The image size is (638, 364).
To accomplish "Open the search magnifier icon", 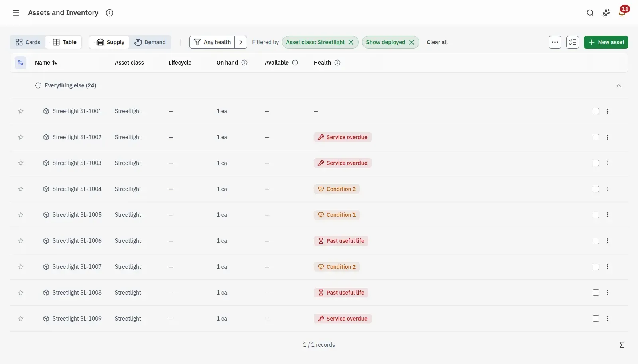I will 590,13.
